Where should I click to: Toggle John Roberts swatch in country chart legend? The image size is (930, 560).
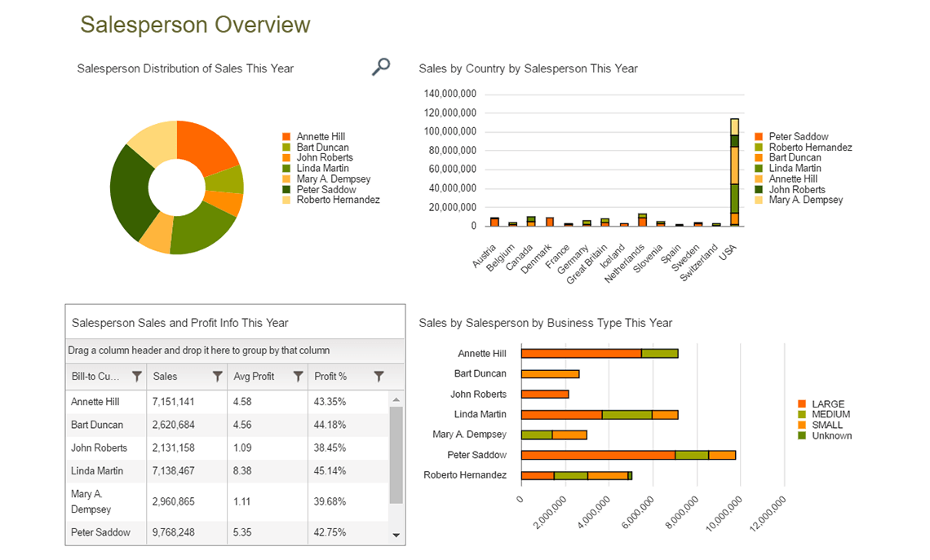pos(759,190)
